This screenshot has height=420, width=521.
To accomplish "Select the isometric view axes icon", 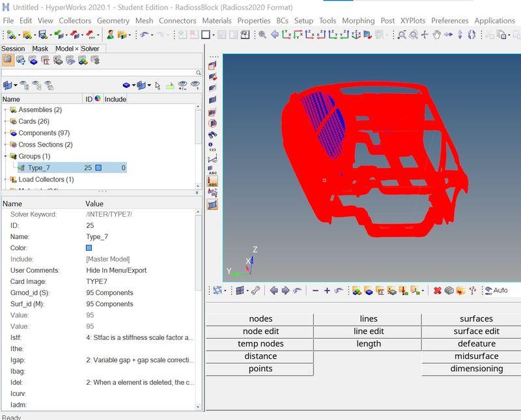I will (x=356, y=35).
